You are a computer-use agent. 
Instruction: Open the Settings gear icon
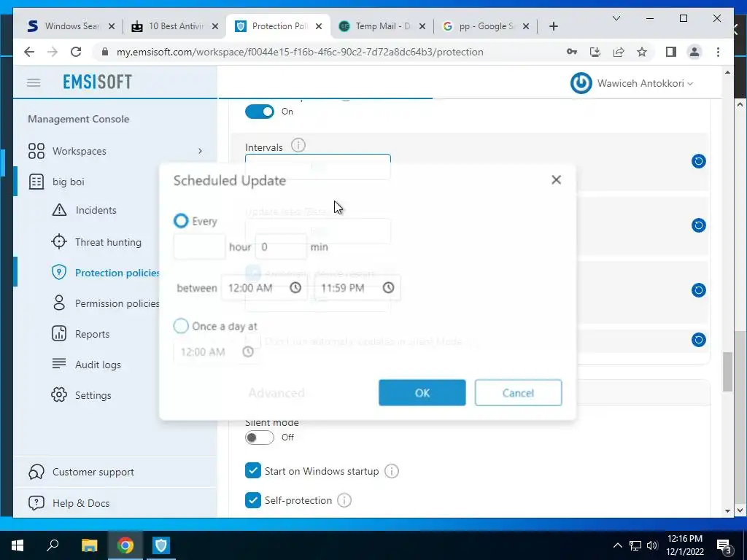[x=59, y=394]
